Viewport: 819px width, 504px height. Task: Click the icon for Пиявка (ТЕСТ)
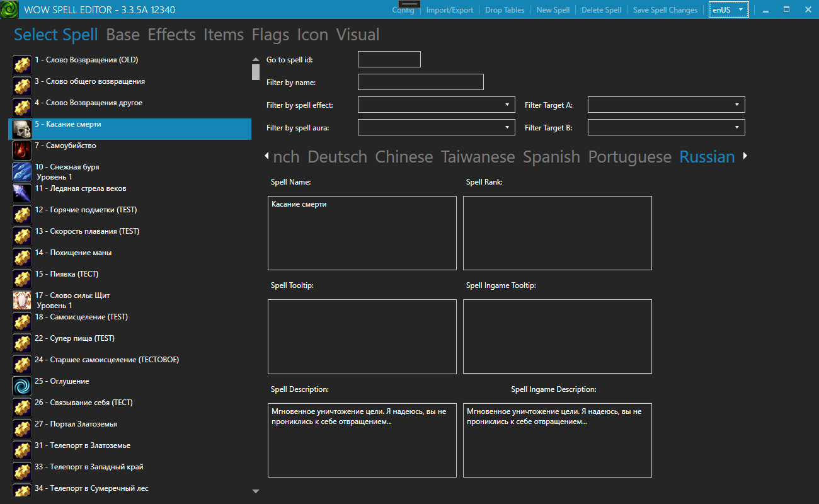tap(22, 279)
